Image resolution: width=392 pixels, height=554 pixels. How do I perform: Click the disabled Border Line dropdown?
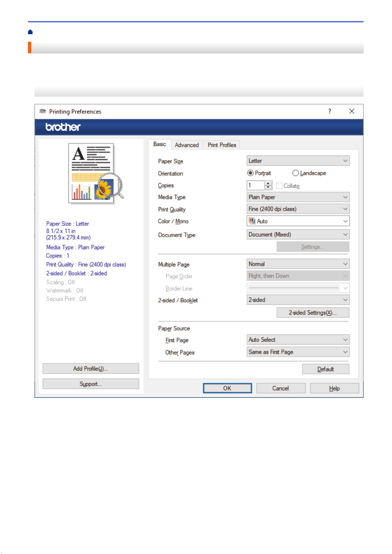pyautogui.click(x=298, y=288)
